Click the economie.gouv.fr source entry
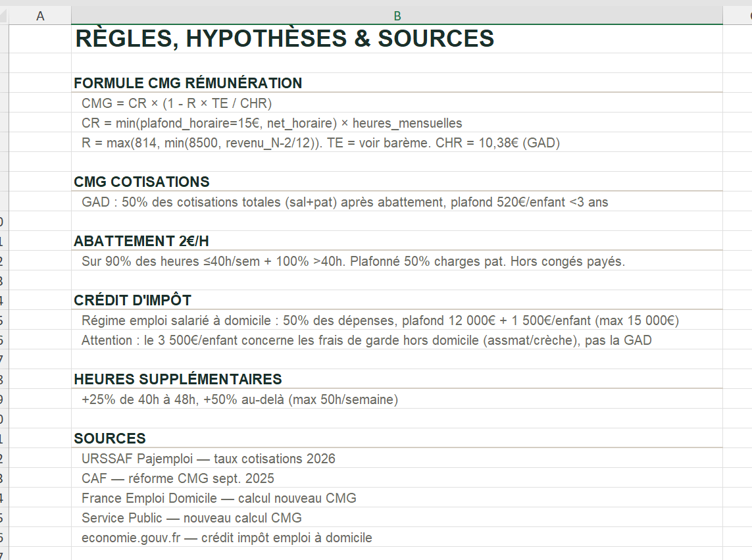752x560 pixels. [227, 537]
